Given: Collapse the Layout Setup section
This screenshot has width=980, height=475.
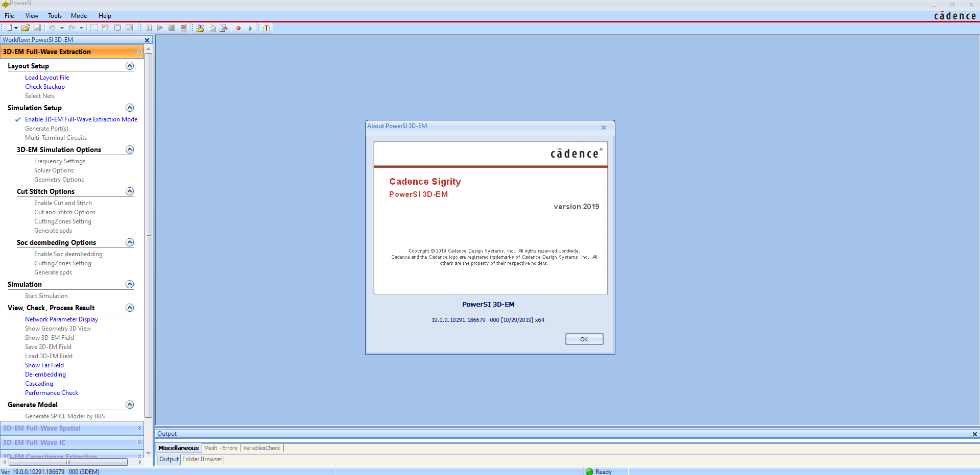Looking at the screenshot, I should 130,66.
